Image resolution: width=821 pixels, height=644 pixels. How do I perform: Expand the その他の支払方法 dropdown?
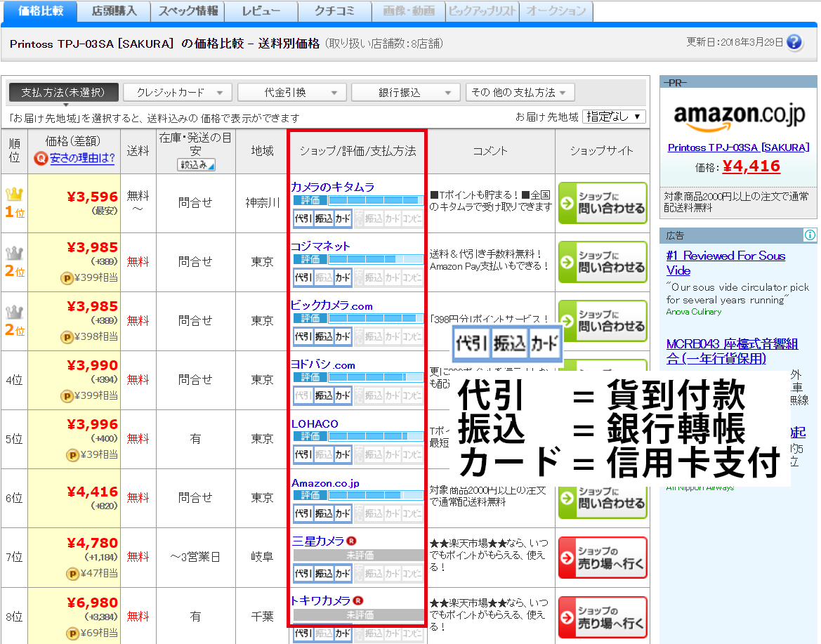[520, 93]
